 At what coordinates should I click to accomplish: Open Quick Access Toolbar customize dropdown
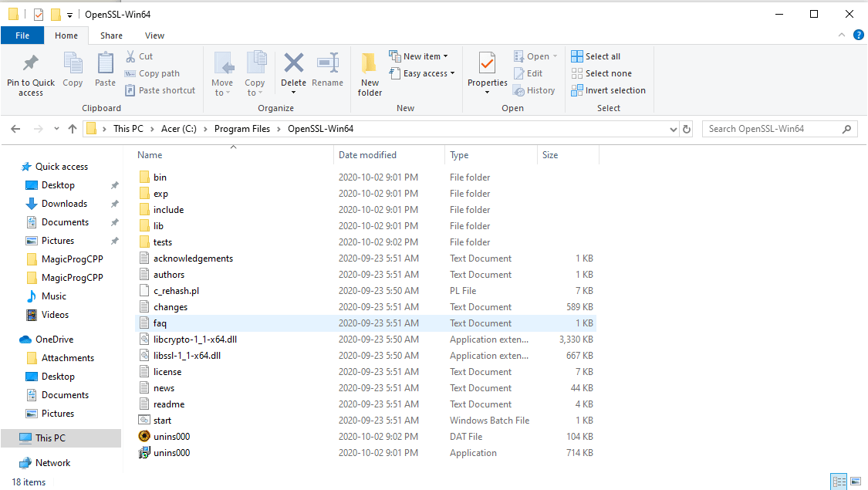coord(69,15)
